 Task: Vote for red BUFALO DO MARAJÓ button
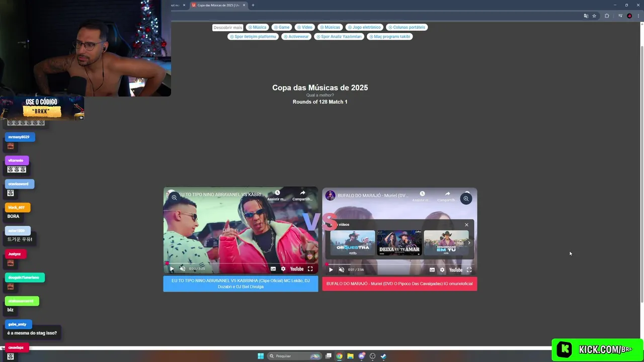tap(399, 284)
